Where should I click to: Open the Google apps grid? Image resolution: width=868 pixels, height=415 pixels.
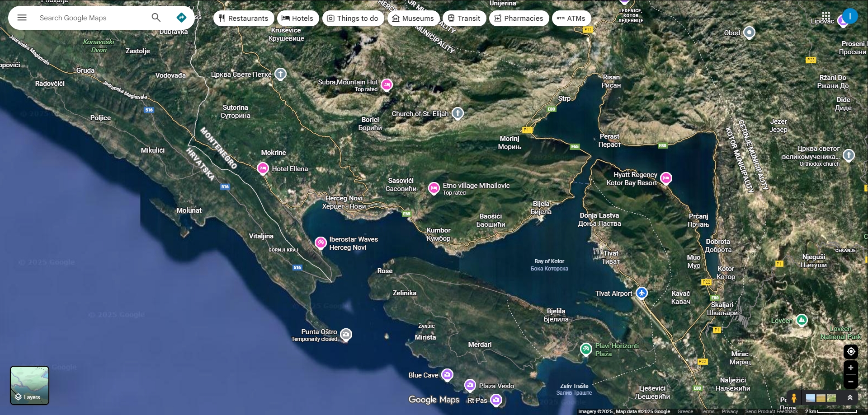pos(826,16)
